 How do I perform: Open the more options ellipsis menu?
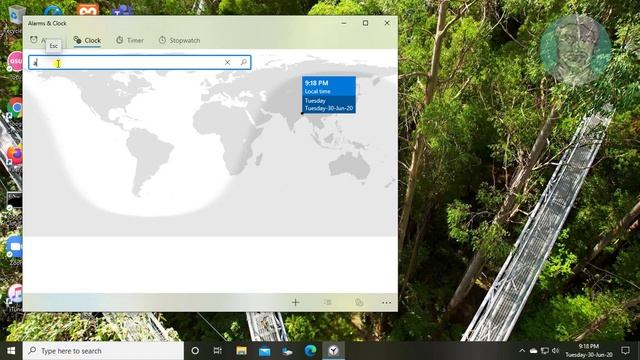[x=386, y=302]
